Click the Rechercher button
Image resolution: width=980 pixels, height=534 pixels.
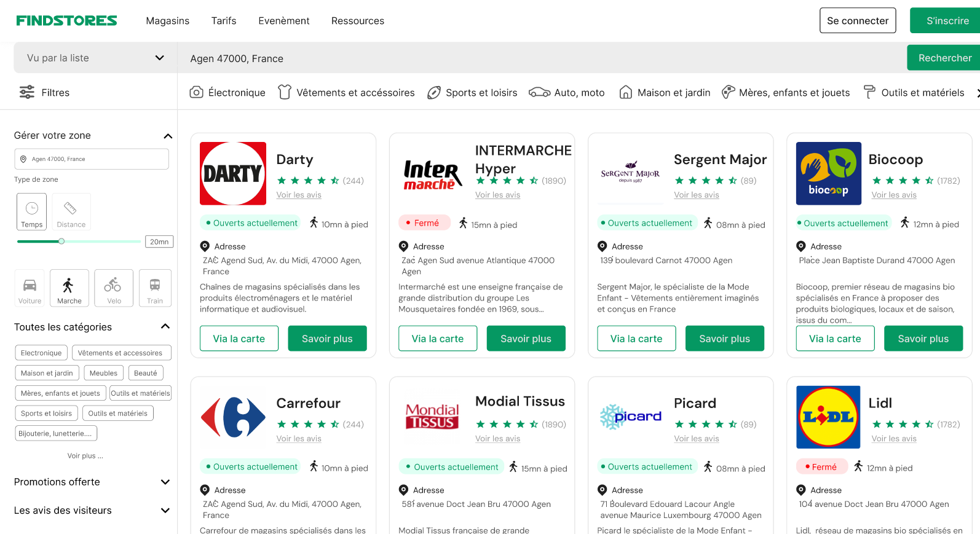pyautogui.click(x=944, y=58)
